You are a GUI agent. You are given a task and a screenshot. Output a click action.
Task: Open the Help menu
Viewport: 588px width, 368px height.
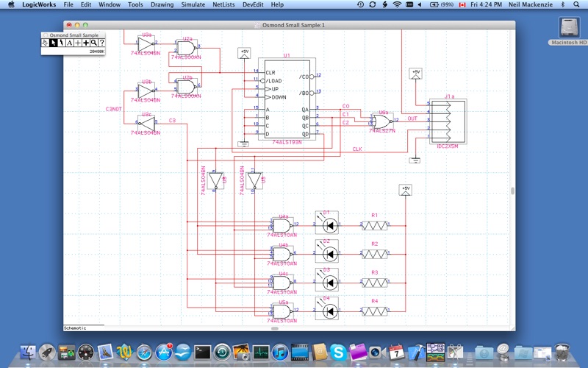tap(277, 4)
